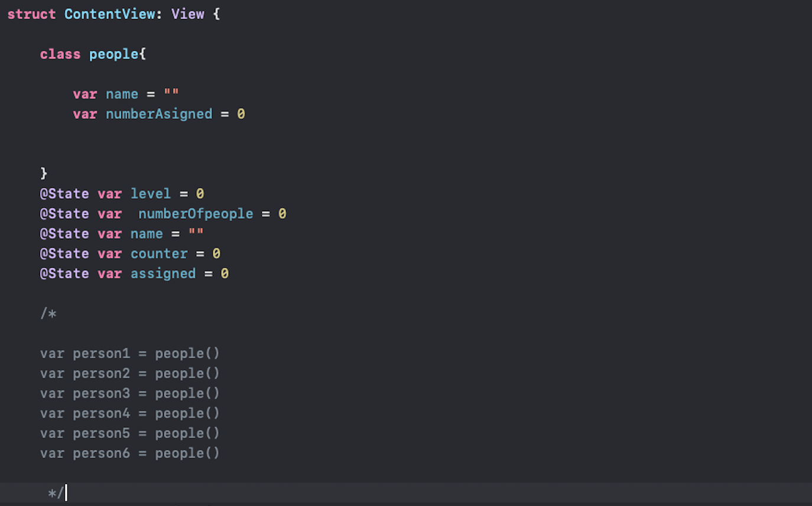
Task: Click the counter state variable name
Action: point(159,253)
